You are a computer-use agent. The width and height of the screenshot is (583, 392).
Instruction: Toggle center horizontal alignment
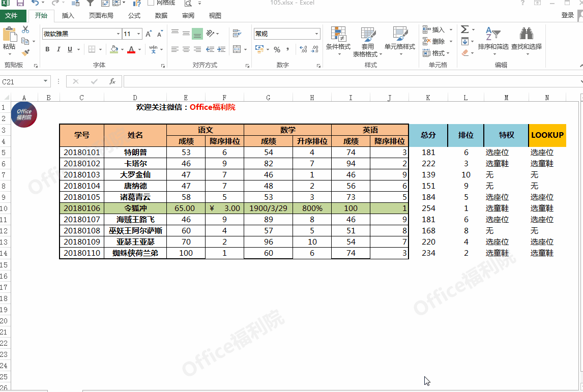point(186,49)
